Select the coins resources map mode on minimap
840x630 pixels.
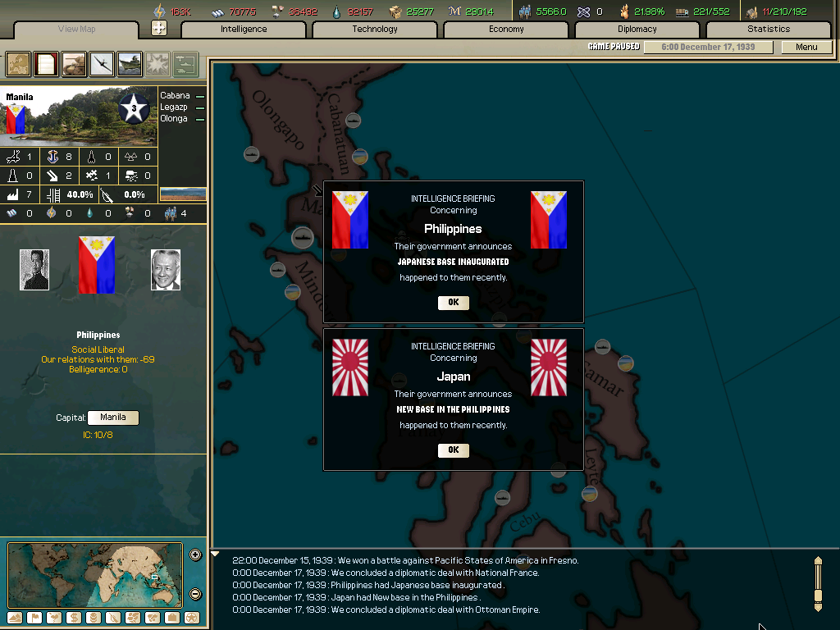click(x=94, y=618)
